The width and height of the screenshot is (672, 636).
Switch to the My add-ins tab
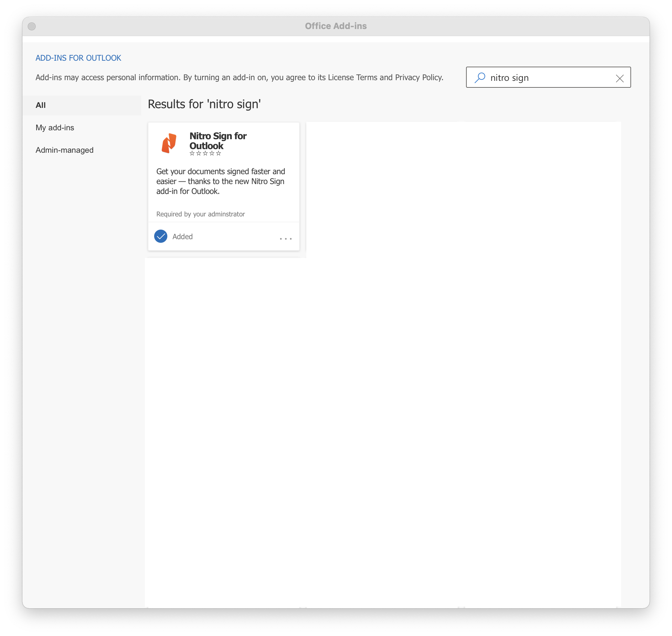(x=54, y=127)
